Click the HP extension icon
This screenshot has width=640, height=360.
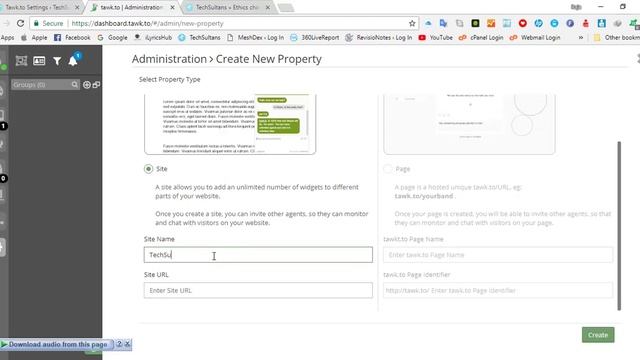pyautogui.click(x=538, y=23)
